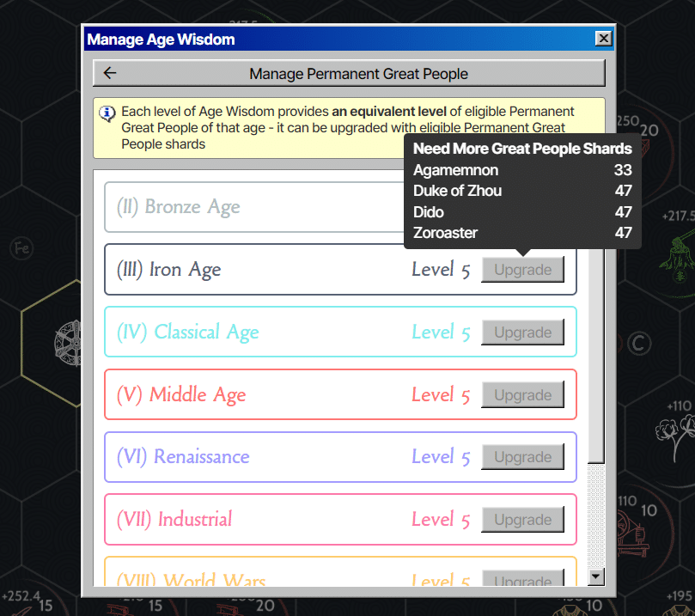Click the cotton flower icon
The image size is (695, 616).
tap(675, 436)
